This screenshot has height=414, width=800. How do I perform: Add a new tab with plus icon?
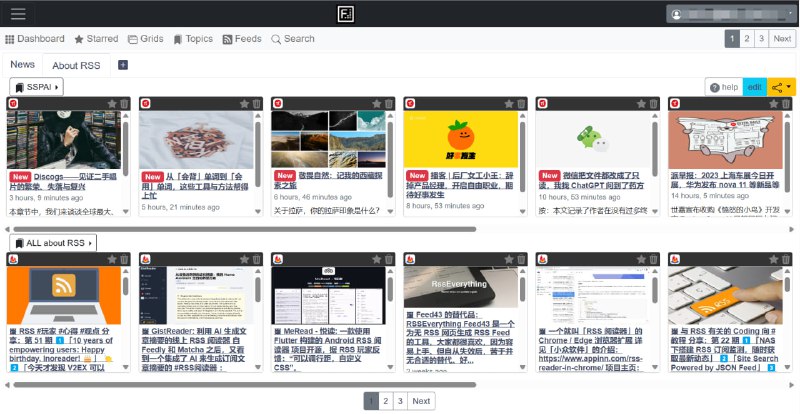pyautogui.click(x=123, y=65)
